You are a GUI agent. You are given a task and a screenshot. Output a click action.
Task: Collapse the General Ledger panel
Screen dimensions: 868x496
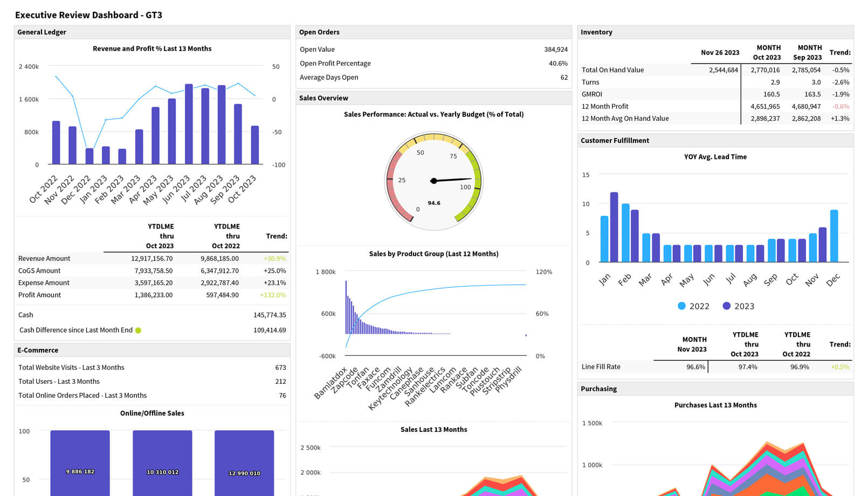42,32
